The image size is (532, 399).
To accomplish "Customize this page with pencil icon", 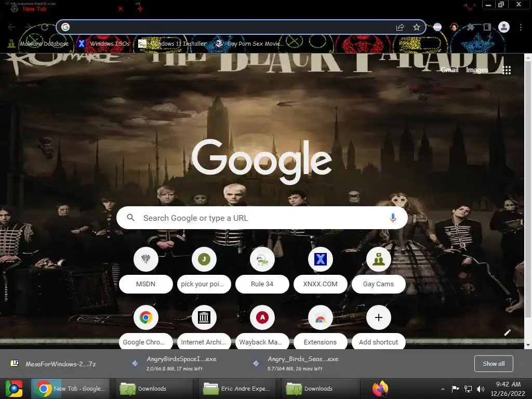I will point(508,332).
